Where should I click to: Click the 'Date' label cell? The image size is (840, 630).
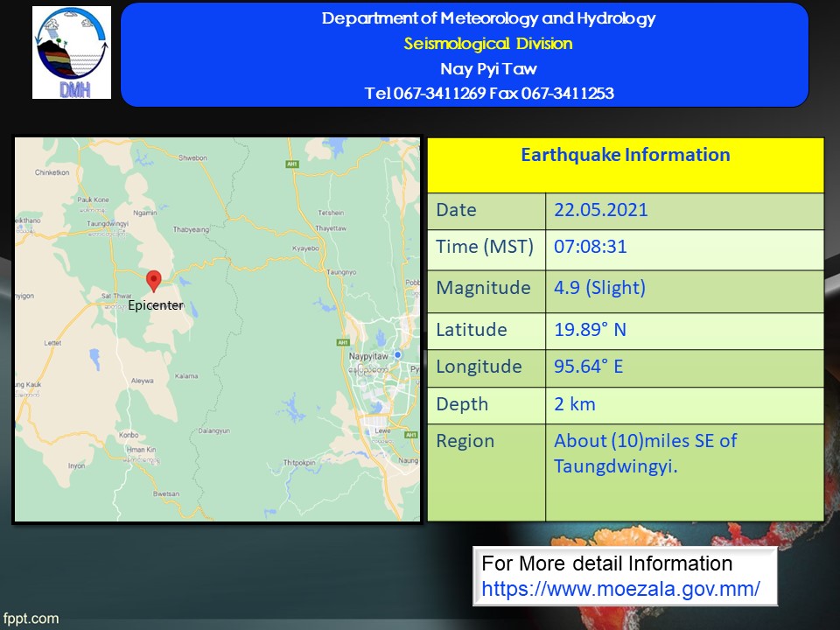point(486,211)
